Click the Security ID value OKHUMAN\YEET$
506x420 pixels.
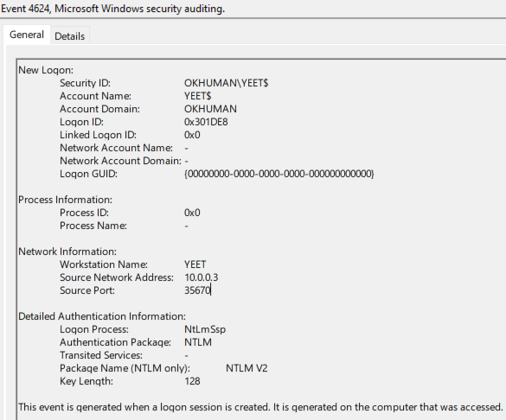227,83
